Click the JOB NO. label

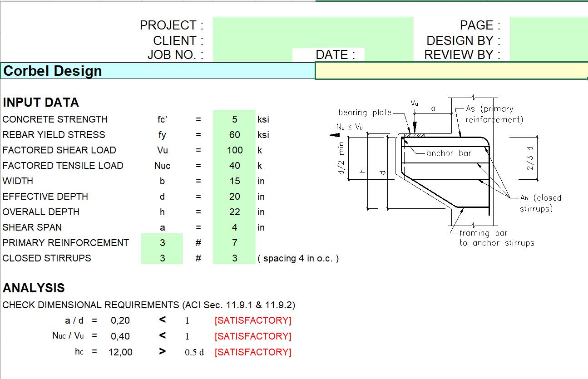pos(175,54)
